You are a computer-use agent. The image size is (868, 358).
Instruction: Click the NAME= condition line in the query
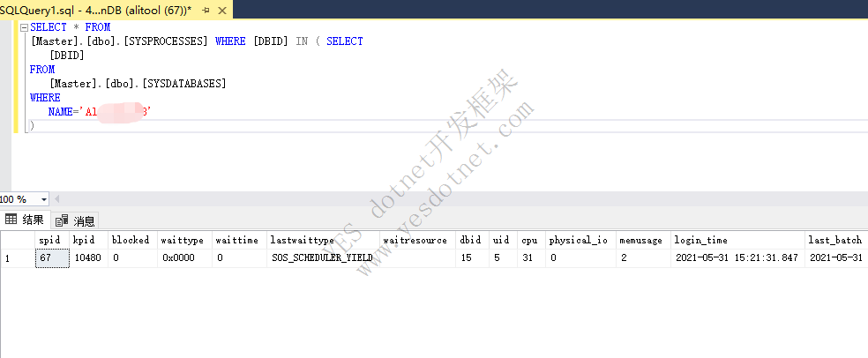click(x=100, y=112)
